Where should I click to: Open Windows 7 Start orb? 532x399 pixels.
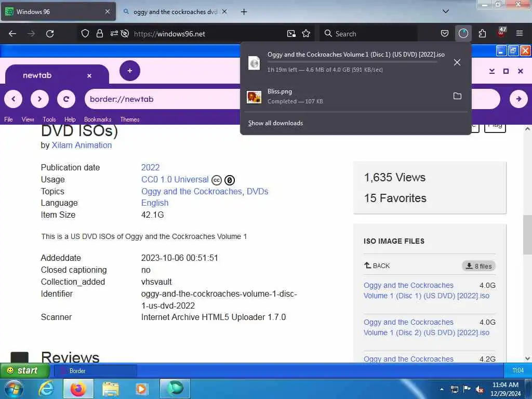click(x=13, y=389)
